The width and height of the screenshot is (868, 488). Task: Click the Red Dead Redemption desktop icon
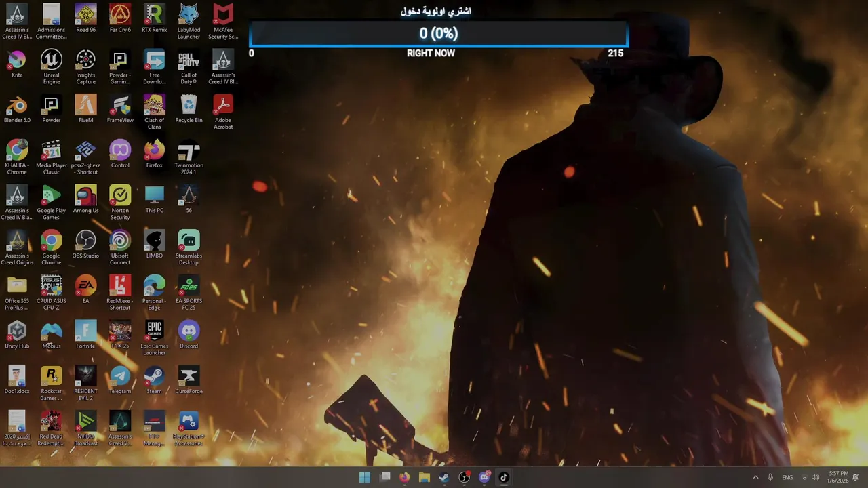pos(52,429)
